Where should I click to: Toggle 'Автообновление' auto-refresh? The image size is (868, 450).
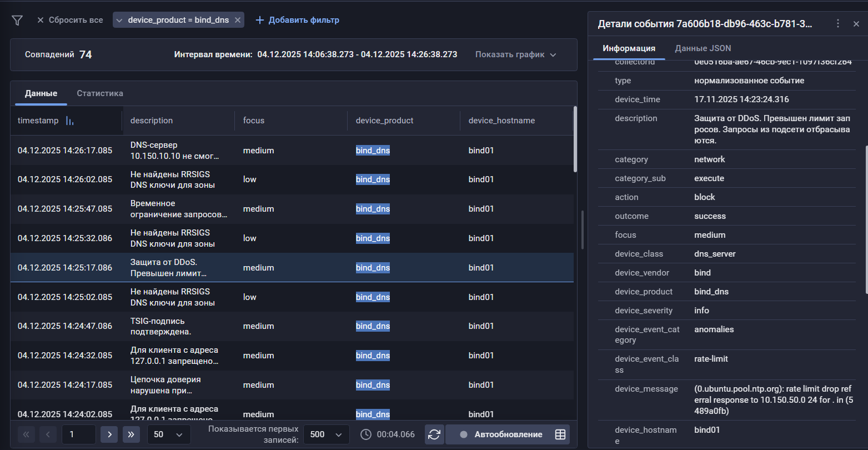[500, 434]
